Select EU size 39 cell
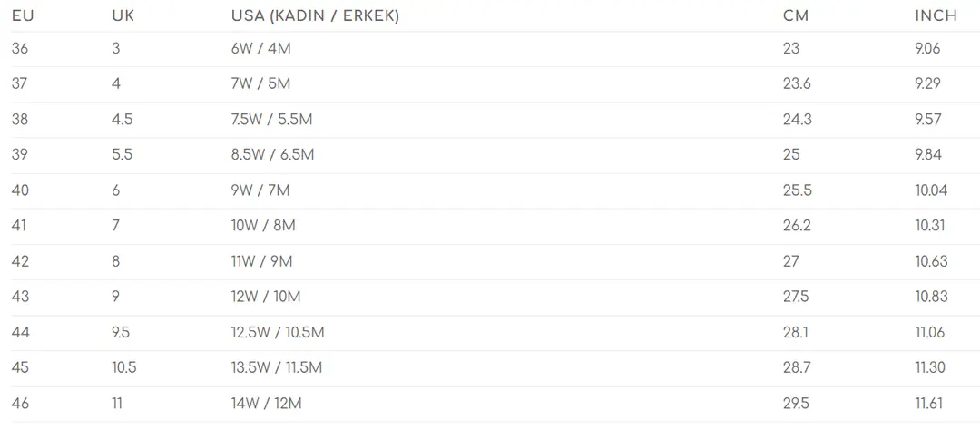980x439 pixels. [x=20, y=154]
